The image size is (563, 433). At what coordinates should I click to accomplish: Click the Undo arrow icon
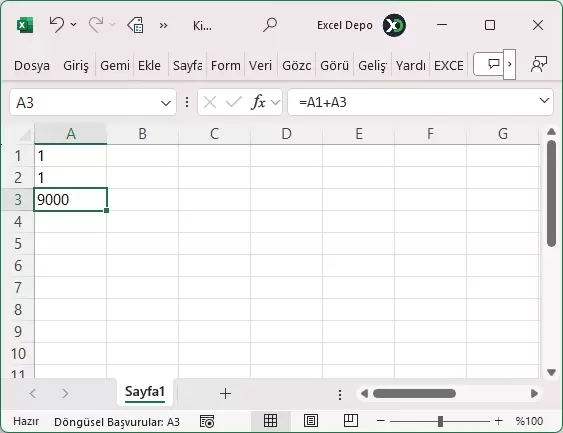pos(57,25)
